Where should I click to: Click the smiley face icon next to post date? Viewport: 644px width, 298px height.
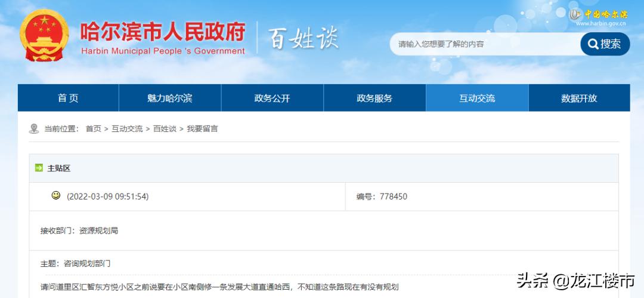(56, 195)
